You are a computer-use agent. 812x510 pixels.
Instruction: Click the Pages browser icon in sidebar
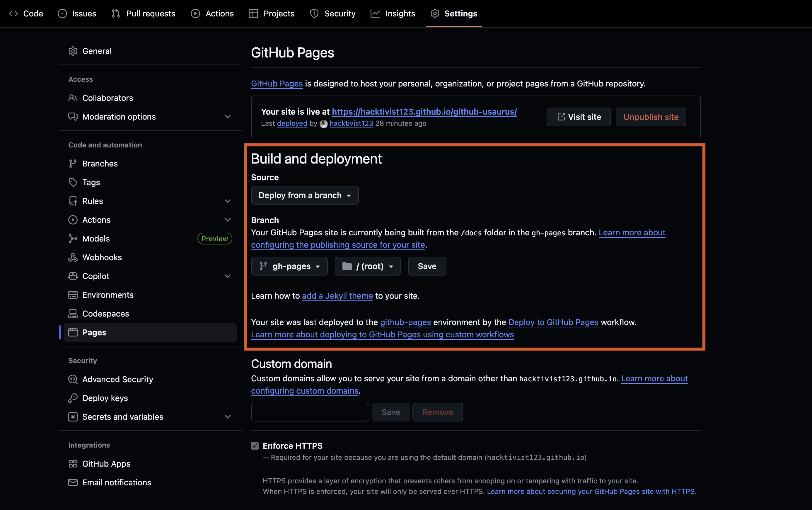pyautogui.click(x=73, y=333)
